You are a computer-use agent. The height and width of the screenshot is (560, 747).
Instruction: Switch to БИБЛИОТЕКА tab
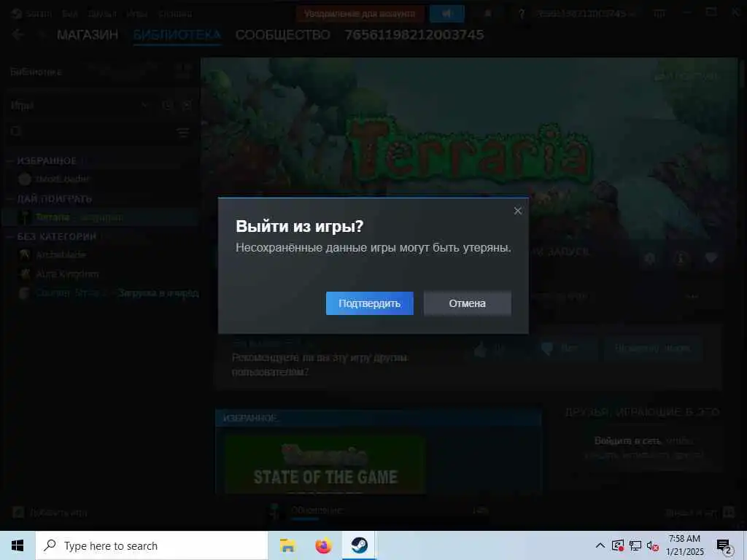click(177, 35)
